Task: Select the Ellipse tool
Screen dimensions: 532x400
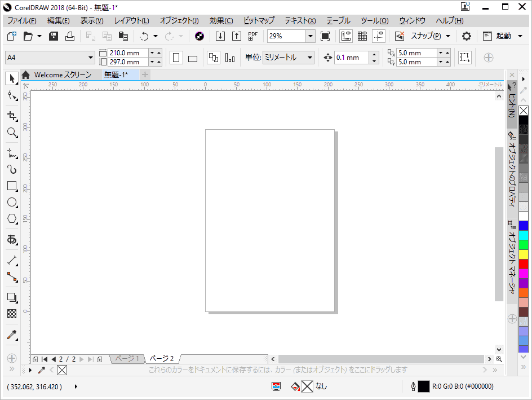Action: (x=12, y=203)
